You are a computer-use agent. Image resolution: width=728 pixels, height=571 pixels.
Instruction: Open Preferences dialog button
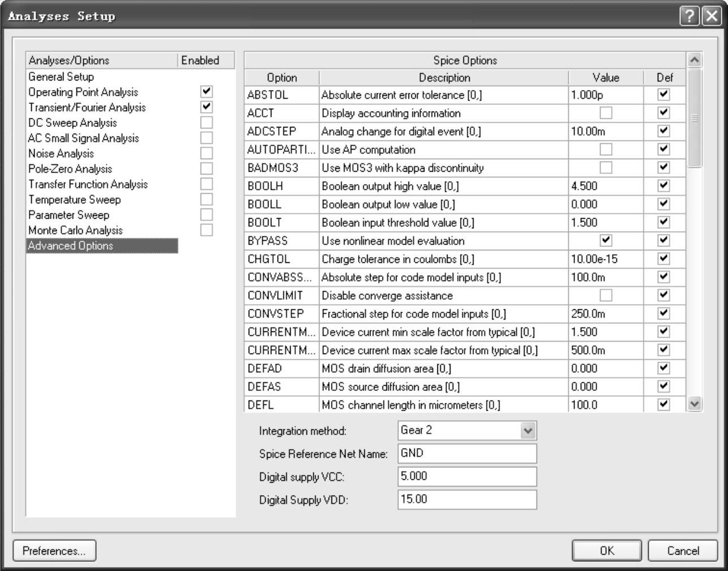(x=54, y=551)
